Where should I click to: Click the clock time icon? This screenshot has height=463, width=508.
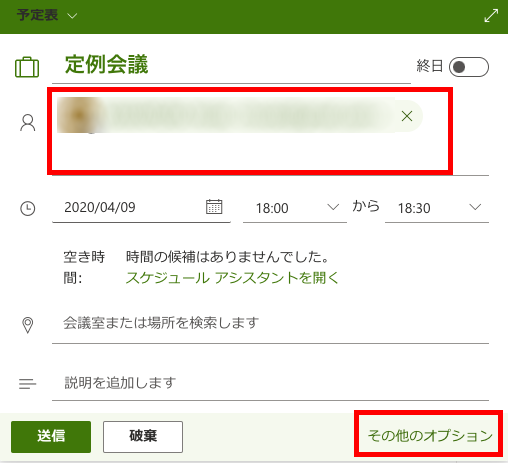point(28,209)
